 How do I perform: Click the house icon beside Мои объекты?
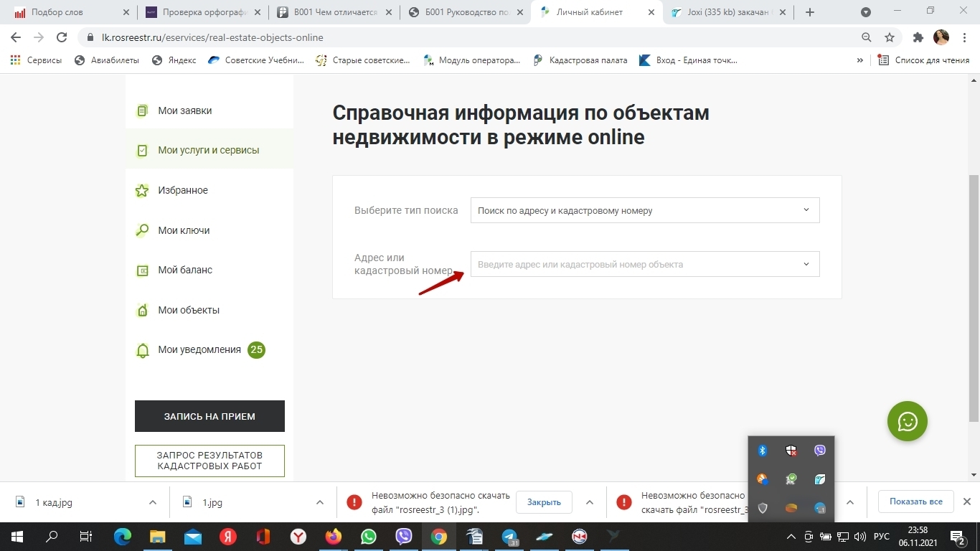143,310
